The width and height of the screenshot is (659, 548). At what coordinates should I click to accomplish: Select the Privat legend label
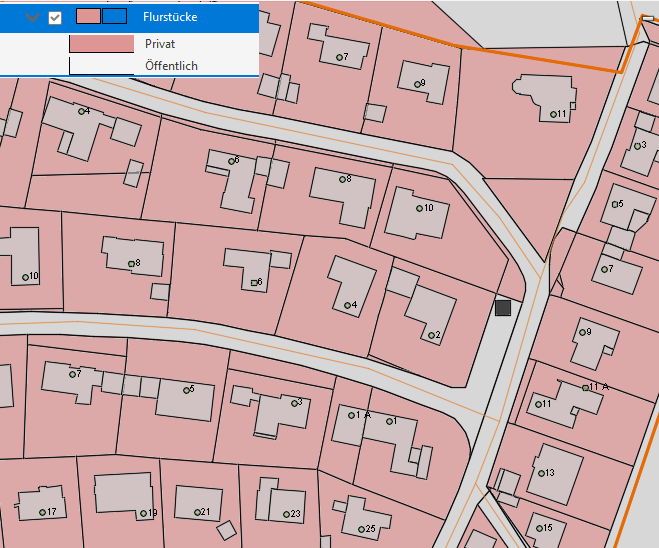(160, 44)
